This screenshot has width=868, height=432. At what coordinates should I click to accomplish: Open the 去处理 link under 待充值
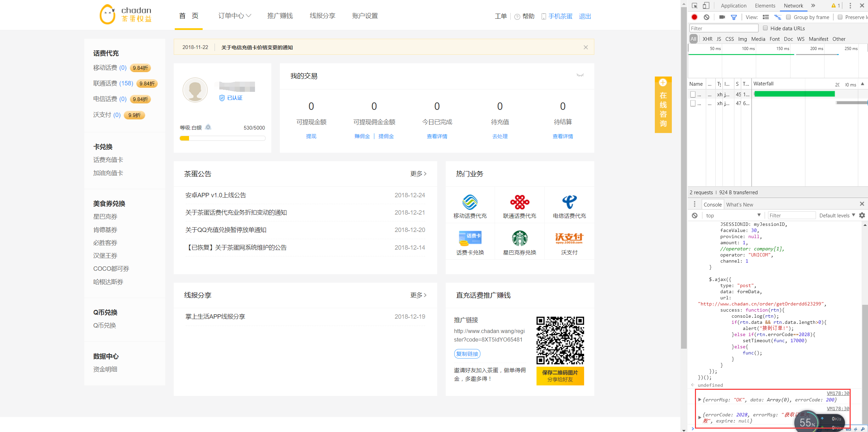[x=500, y=136]
